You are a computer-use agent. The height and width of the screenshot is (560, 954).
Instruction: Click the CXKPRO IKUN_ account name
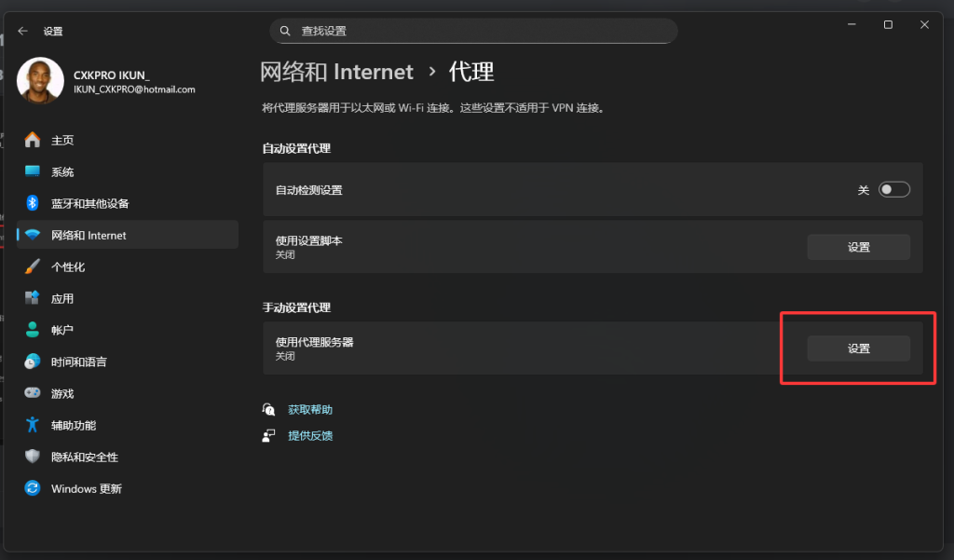point(112,75)
